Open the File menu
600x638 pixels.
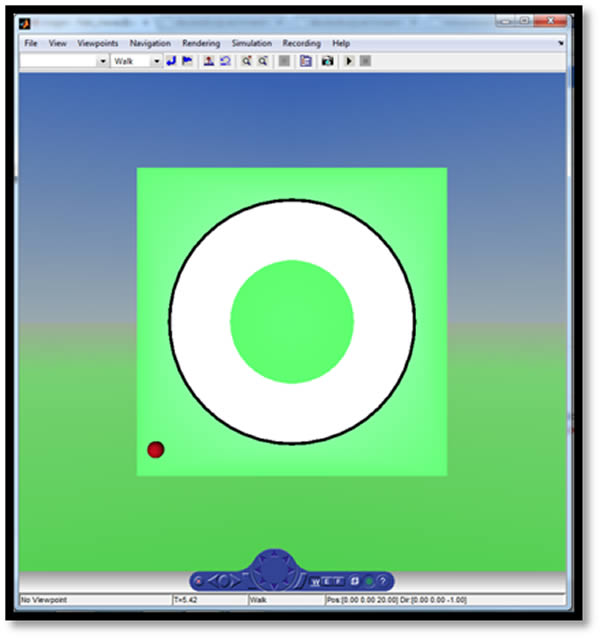pyautogui.click(x=30, y=44)
